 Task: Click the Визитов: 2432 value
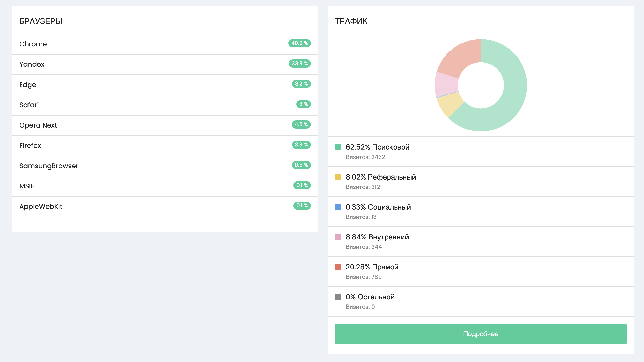coord(365,157)
